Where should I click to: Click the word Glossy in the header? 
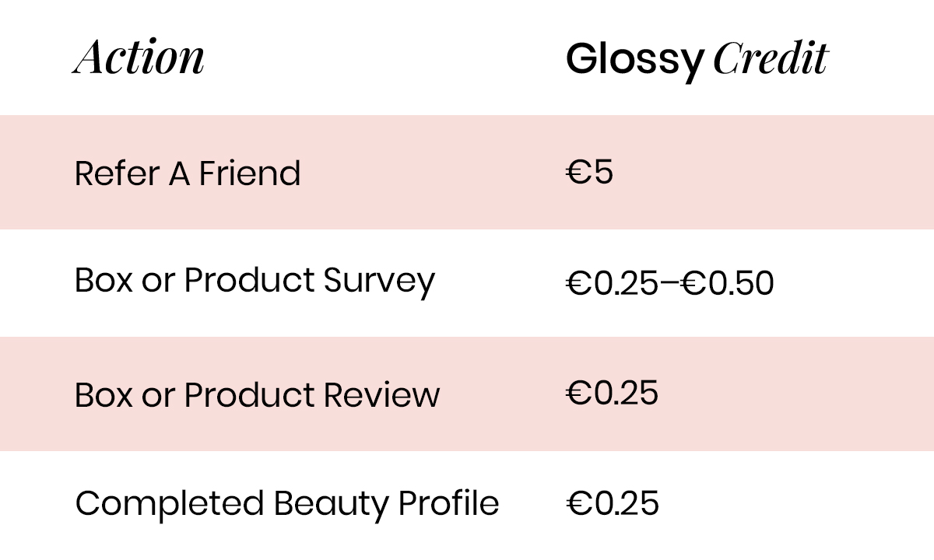[634, 59]
